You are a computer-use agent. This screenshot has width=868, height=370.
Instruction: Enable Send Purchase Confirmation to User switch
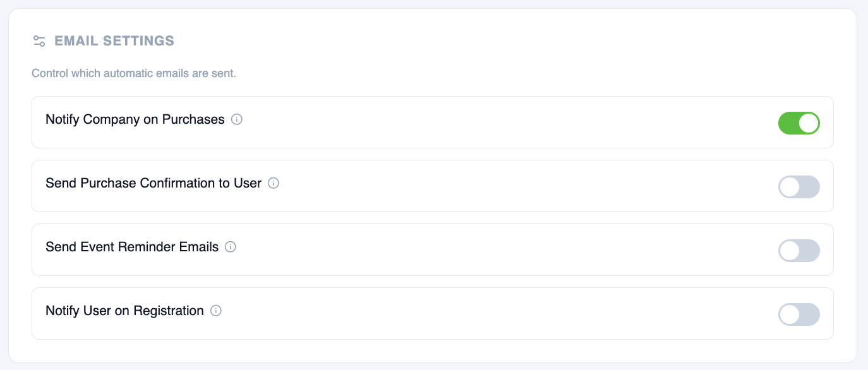[x=799, y=187]
